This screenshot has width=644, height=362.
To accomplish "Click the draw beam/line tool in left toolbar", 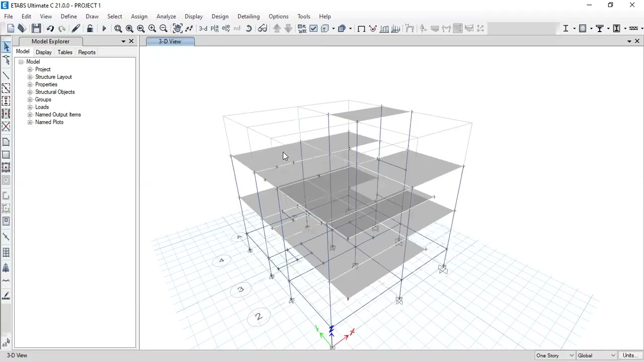I will 6,75.
